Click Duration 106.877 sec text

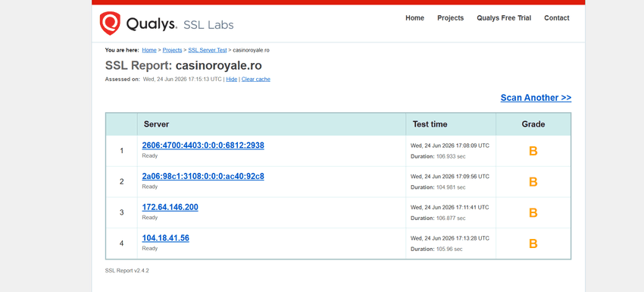coord(438,218)
